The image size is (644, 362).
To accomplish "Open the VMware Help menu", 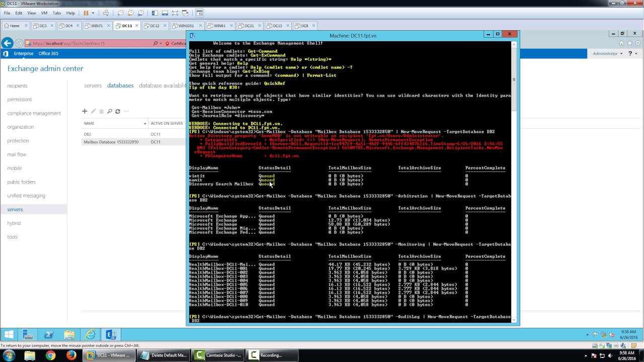I will (70, 13).
